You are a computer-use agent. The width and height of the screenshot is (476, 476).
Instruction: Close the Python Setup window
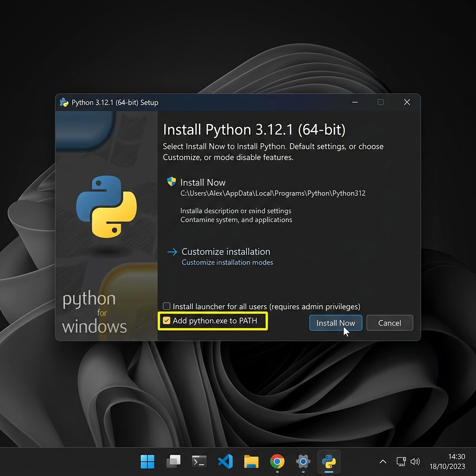[407, 102]
